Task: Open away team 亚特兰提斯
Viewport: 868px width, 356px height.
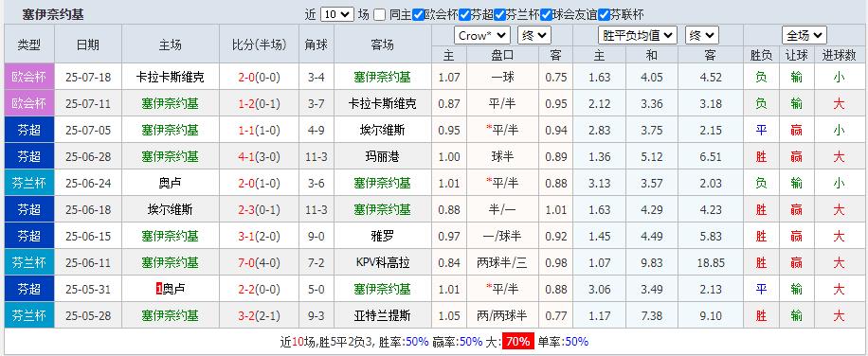Action: [383, 315]
